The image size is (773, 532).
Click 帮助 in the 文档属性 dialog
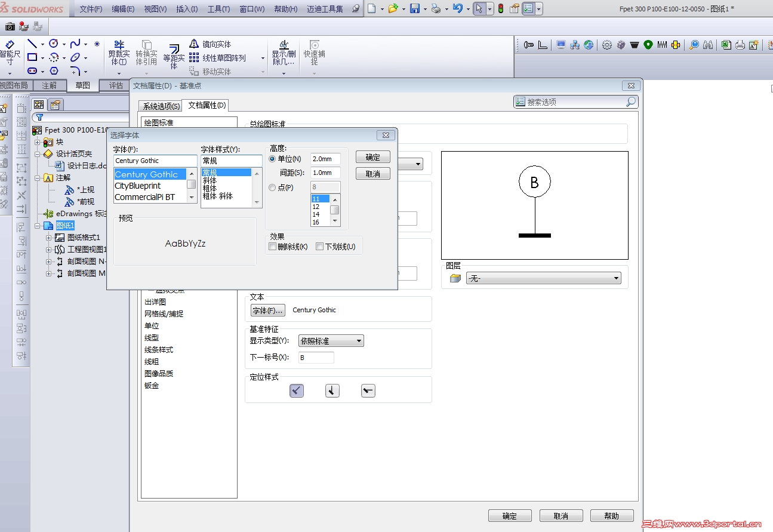pos(612,516)
